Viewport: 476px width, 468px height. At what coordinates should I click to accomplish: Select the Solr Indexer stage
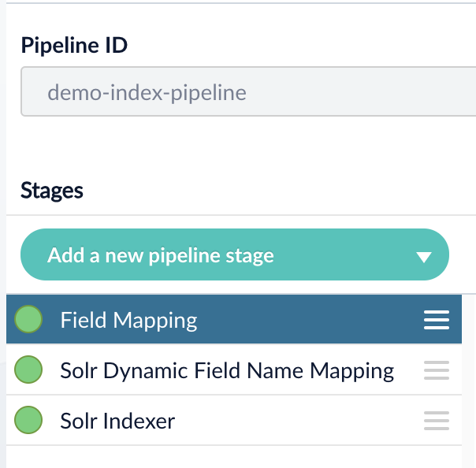(x=117, y=421)
